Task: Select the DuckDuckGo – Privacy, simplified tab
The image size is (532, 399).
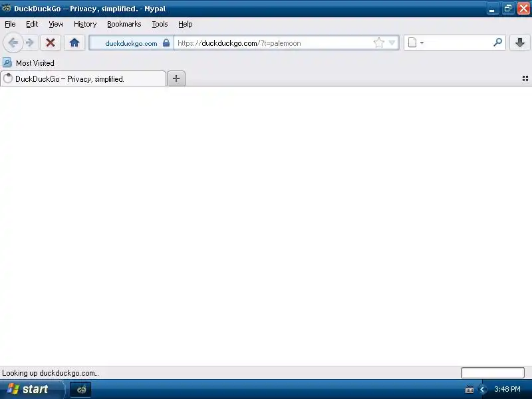Action: tap(83, 78)
